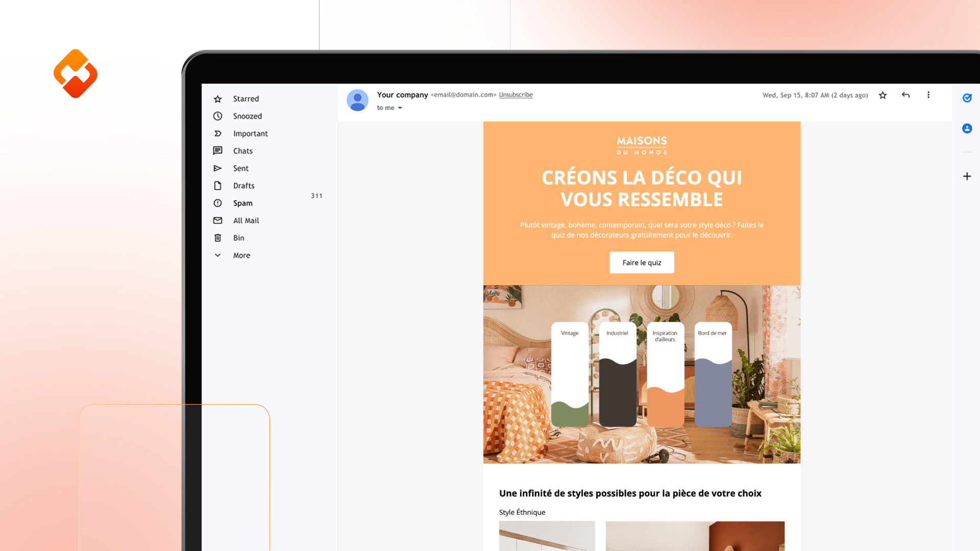Select the Bord de mer blue card
This screenshot has width=980, height=551.
point(713,374)
